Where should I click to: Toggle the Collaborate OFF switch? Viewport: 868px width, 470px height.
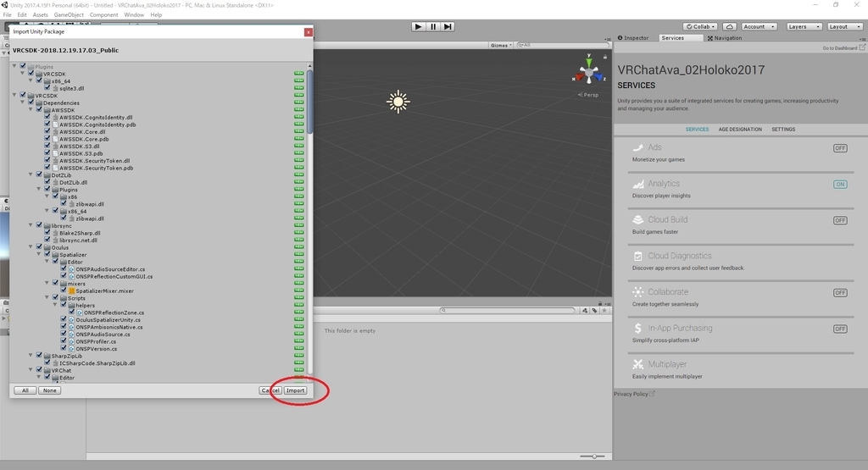click(840, 292)
